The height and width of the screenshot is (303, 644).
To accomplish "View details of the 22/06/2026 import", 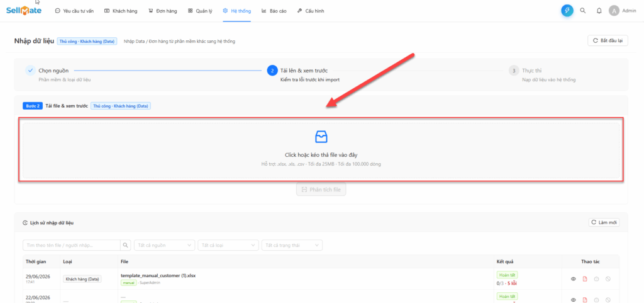I will (574, 300).
